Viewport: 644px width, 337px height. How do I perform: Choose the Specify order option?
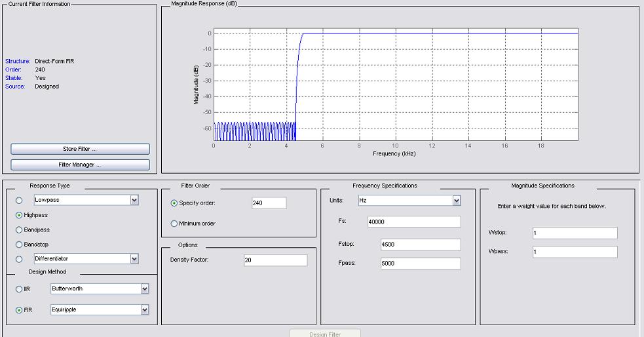(174, 203)
